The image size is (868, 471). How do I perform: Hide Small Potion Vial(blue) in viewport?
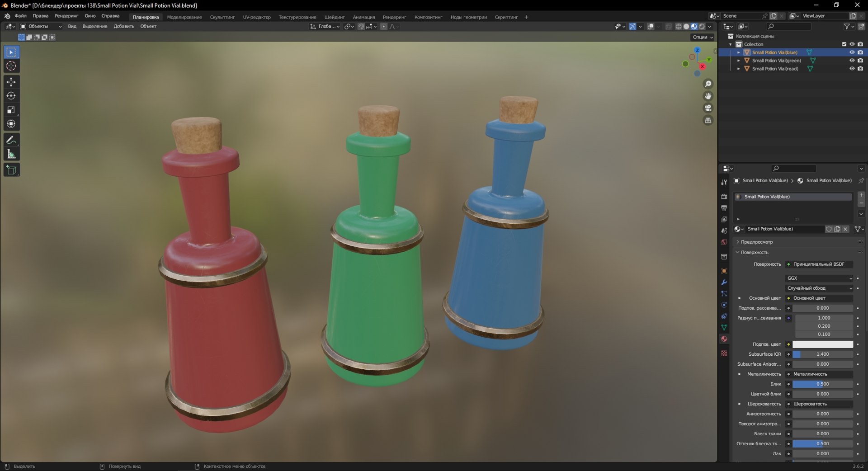tap(852, 52)
